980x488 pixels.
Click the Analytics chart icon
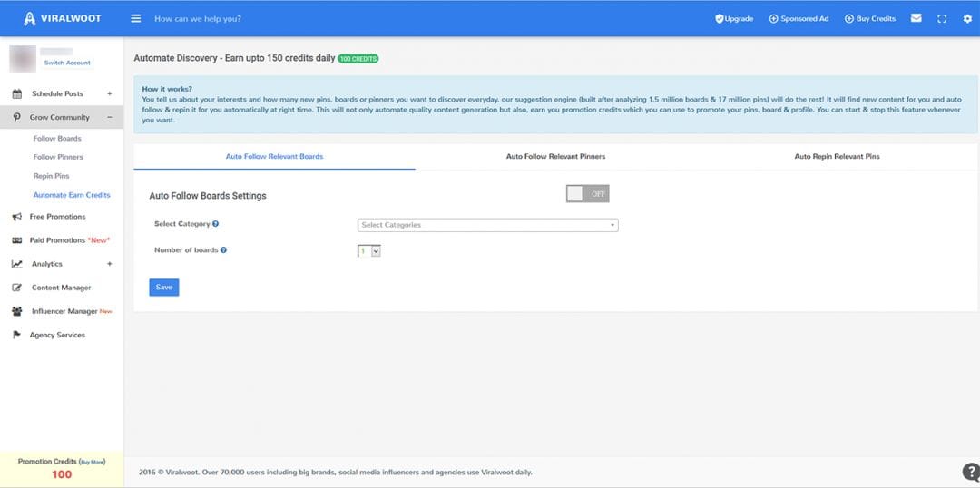tap(17, 264)
